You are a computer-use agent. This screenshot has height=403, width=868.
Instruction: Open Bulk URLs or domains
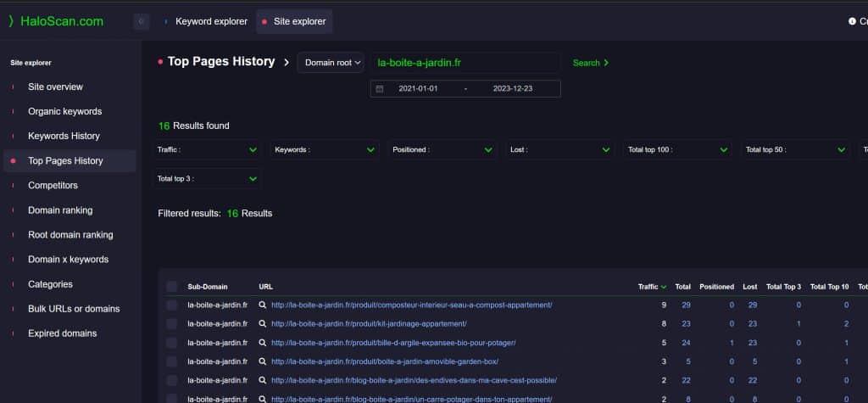(x=74, y=309)
